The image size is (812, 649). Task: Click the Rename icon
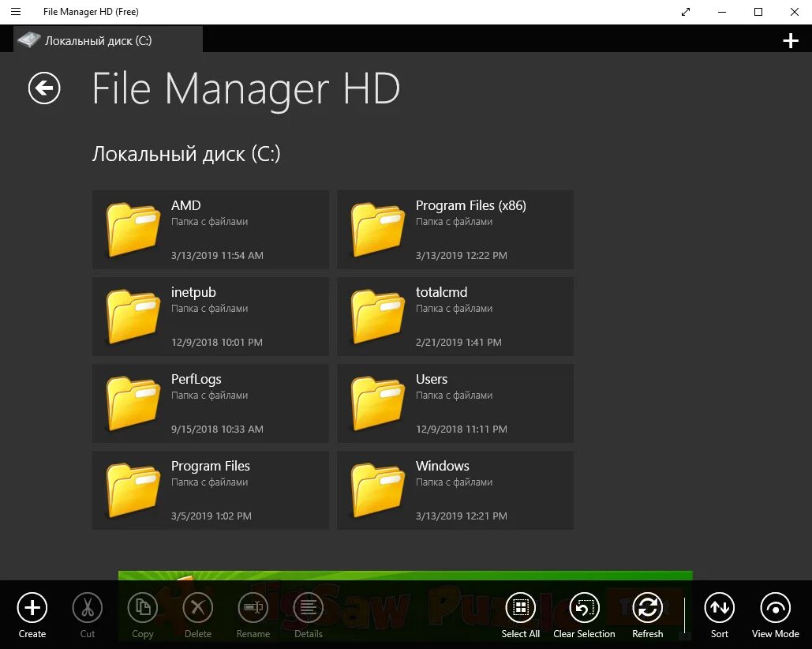253,608
